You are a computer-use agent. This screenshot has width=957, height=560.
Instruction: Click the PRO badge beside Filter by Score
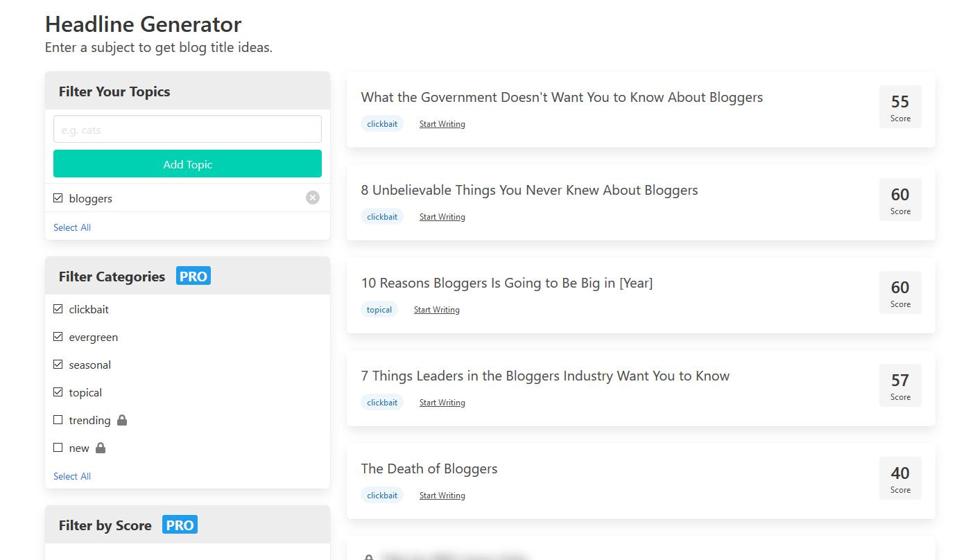(x=179, y=525)
